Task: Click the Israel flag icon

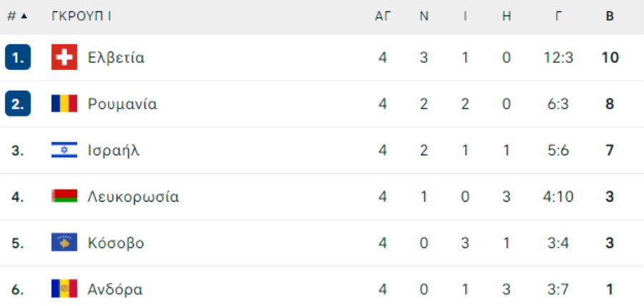Action: [64, 150]
